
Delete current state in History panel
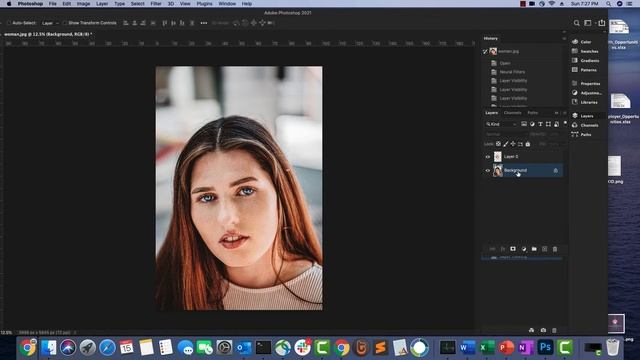554,330
